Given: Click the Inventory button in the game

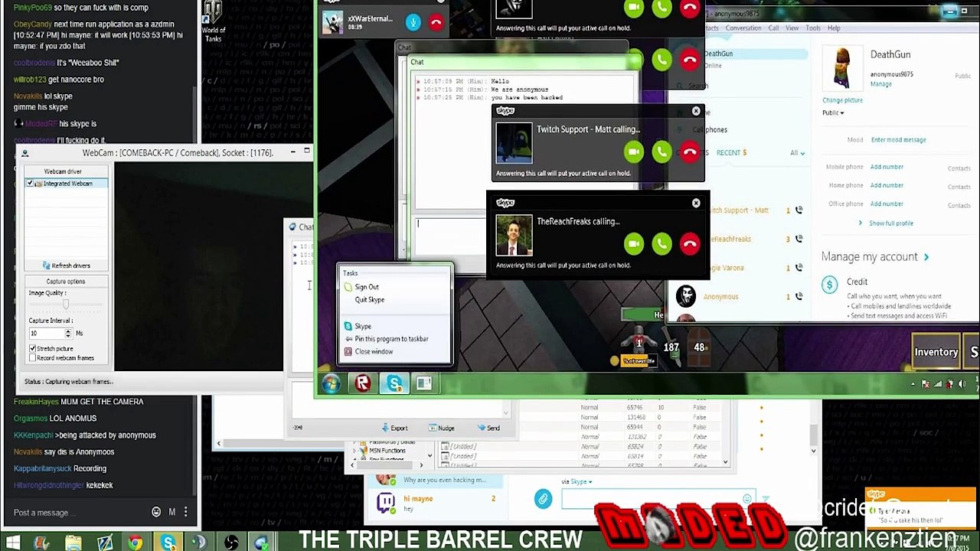Looking at the screenshot, I should pos(936,352).
